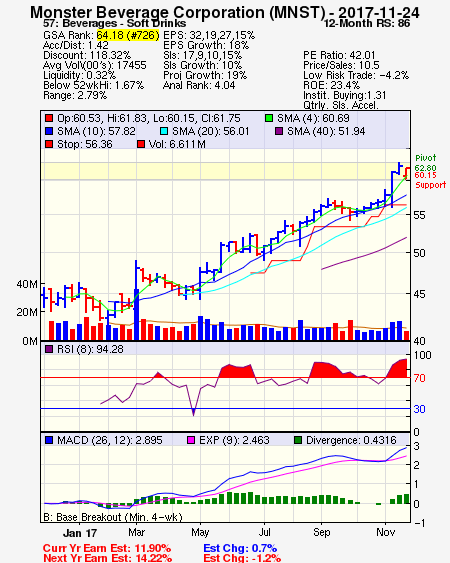Viewport: 450px width, 563px height.
Task: Click the red Est Chg: -1.2% text
Action: click(x=242, y=558)
